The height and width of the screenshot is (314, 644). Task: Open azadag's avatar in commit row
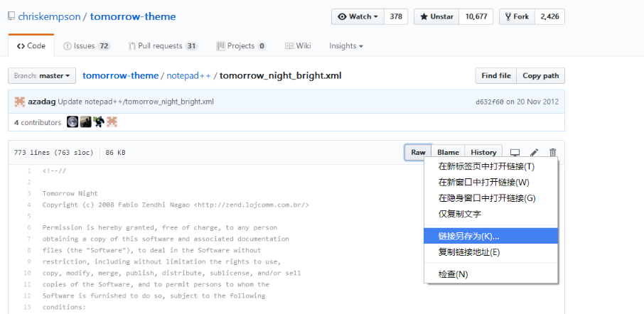click(x=19, y=102)
